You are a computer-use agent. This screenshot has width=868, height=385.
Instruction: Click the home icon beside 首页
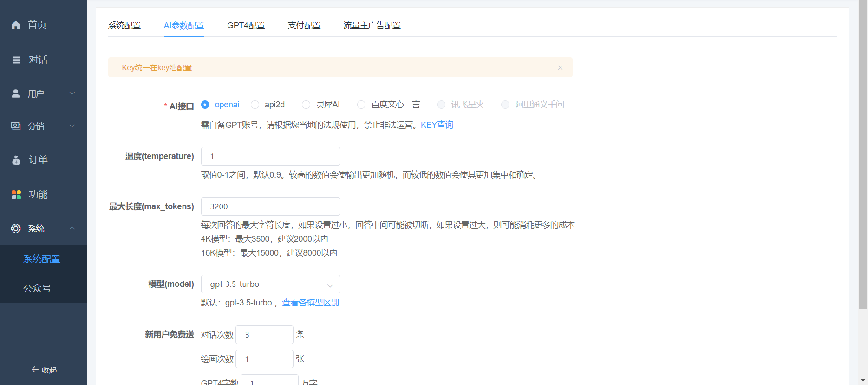[x=16, y=25]
